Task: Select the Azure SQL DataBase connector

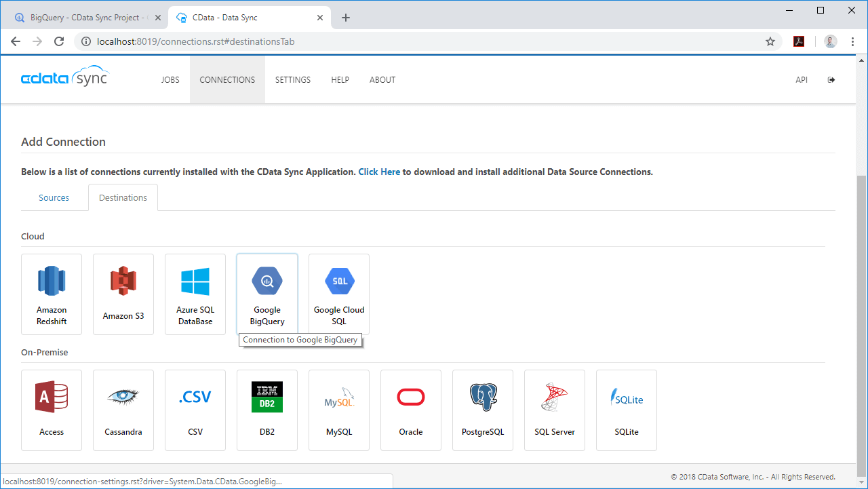Action: [x=195, y=294]
